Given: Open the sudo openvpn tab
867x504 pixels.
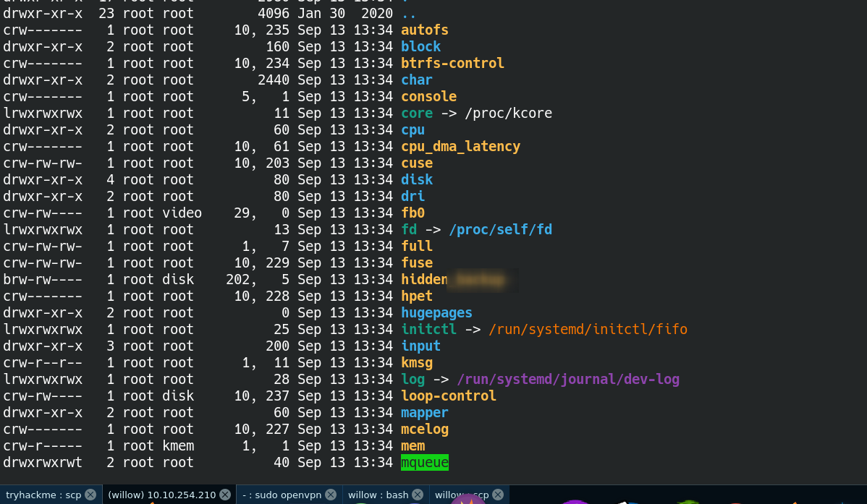Looking at the screenshot, I should [x=282, y=495].
